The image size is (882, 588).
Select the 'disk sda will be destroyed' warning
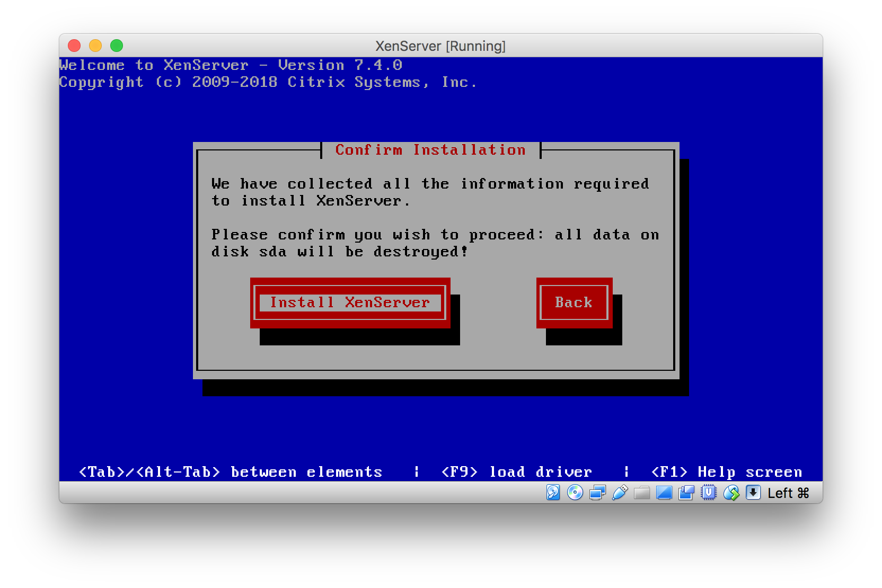click(340, 252)
